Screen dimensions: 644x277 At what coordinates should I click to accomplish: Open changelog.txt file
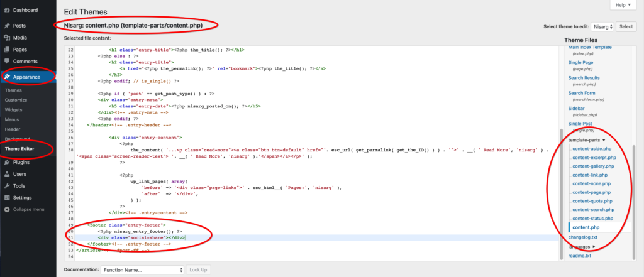pos(583,237)
